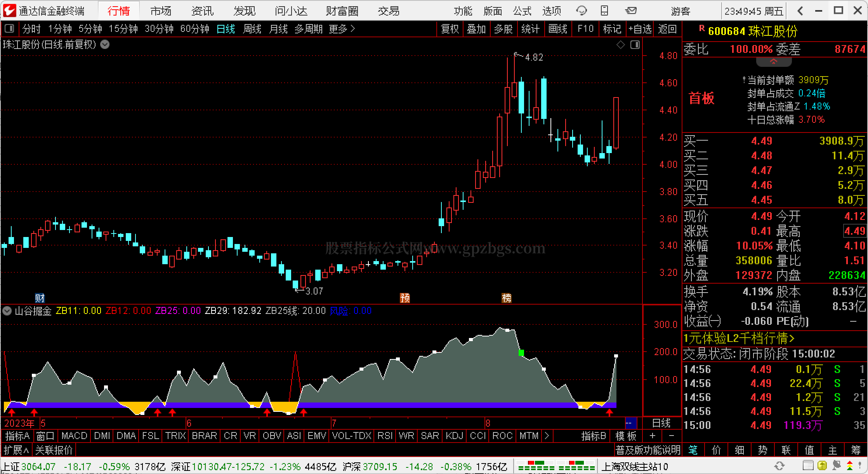
Task: Click the 预 forecast marker on timeline
Action: point(405,298)
